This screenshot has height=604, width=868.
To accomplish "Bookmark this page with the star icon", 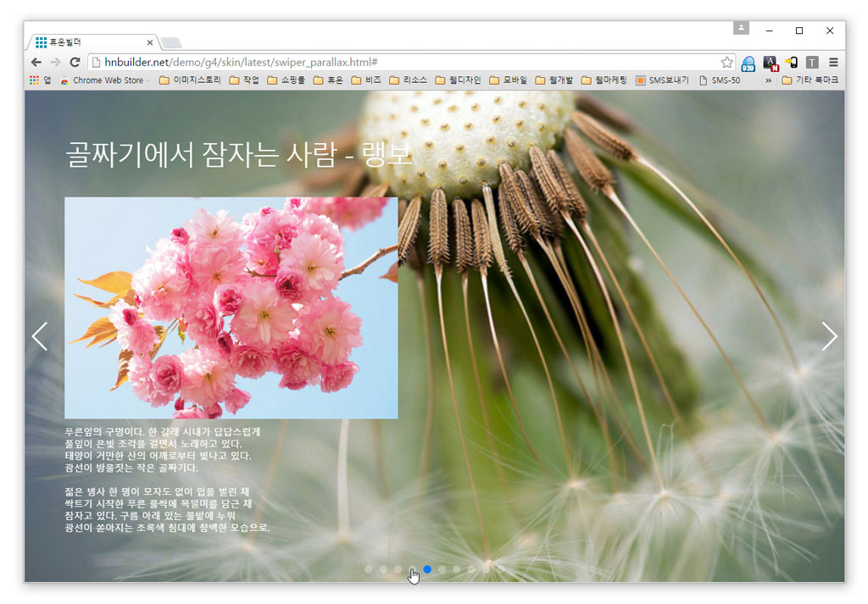I will coord(726,63).
